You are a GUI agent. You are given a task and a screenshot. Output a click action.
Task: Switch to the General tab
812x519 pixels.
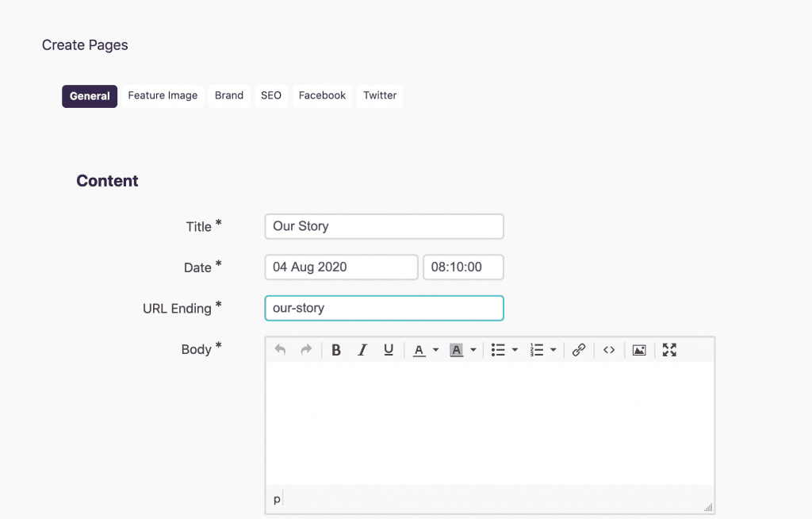tap(90, 96)
